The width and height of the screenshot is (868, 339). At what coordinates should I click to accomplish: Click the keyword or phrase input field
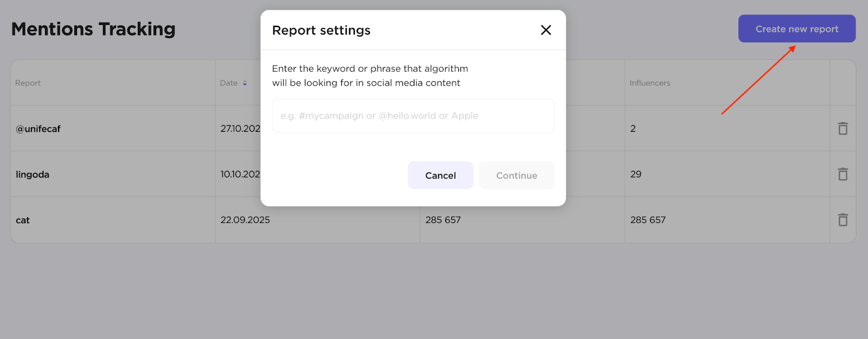click(413, 116)
